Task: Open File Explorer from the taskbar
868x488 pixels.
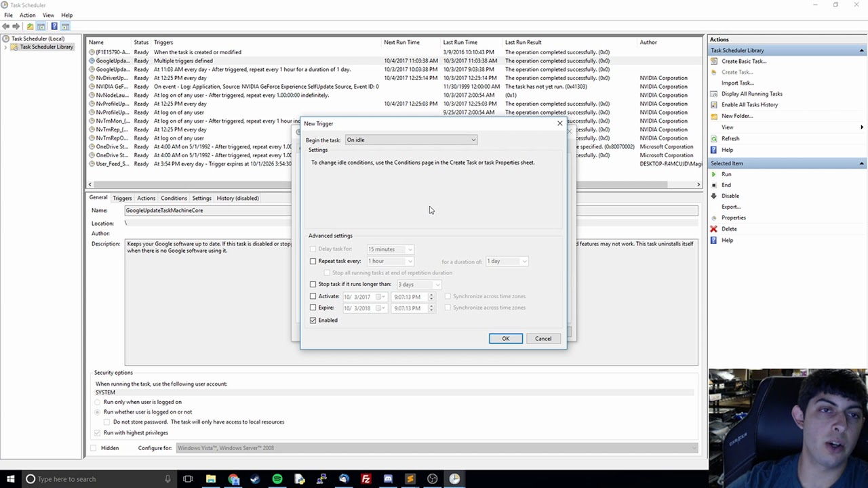Action: coord(211,479)
